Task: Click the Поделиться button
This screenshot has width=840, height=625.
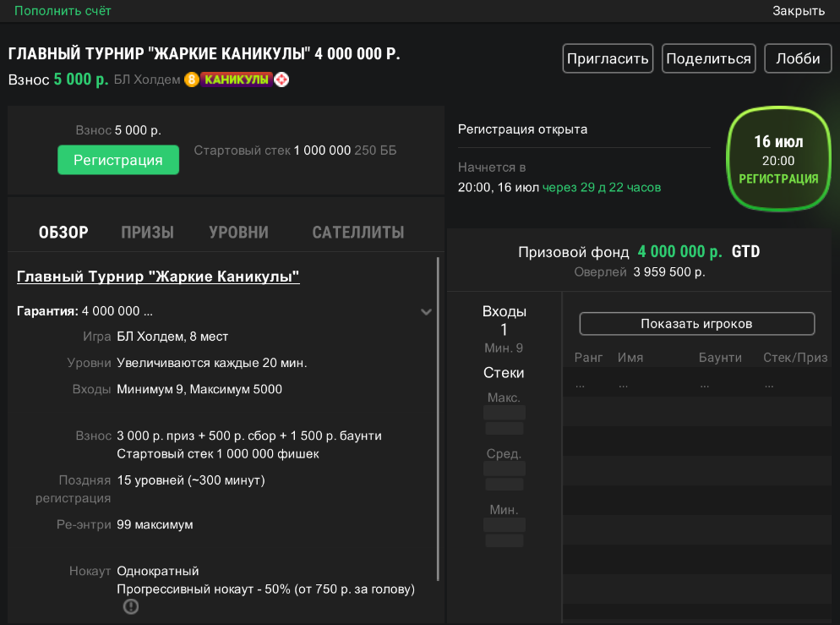Action: [x=708, y=58]
